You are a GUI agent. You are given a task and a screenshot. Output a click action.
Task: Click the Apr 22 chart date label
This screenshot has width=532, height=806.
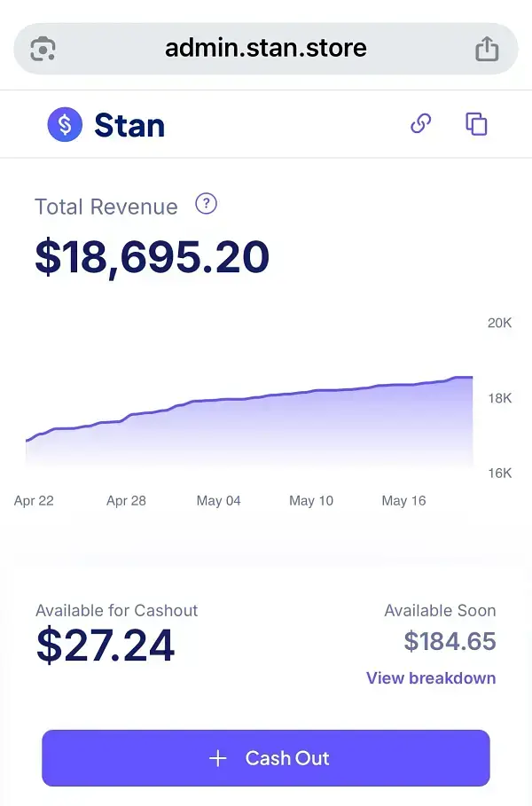point(34,501)
